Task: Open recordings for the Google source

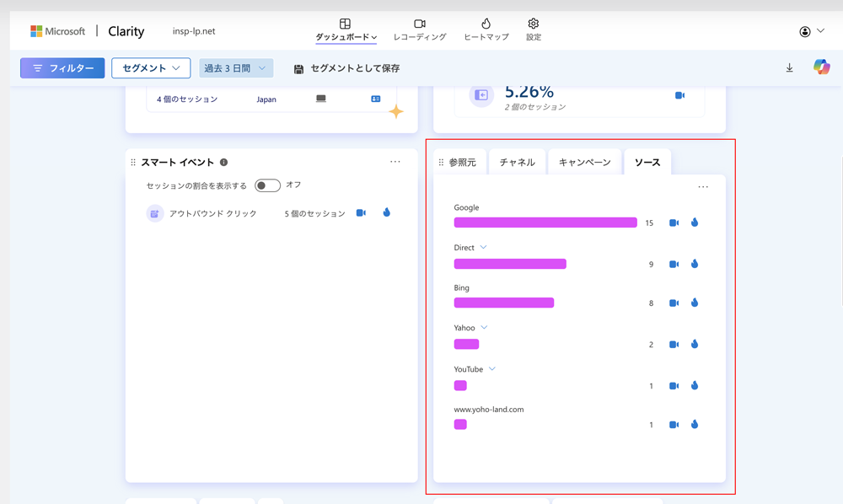Action: [674, 223]
